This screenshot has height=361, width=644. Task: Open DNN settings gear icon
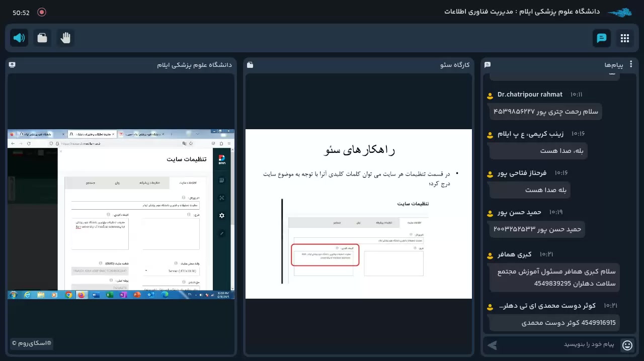[222, 216]
